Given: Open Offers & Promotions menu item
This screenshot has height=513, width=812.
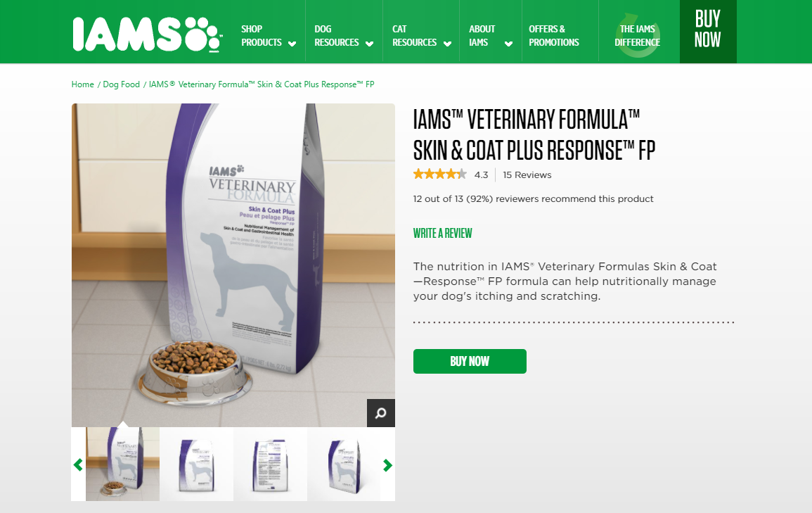Looking at the screenshot, I should point(553,35).
